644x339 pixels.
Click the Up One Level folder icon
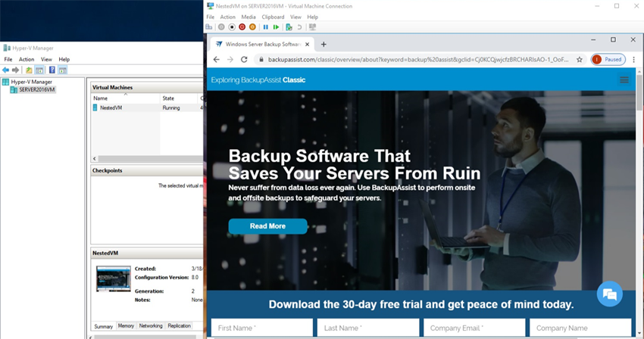[29, 70]
